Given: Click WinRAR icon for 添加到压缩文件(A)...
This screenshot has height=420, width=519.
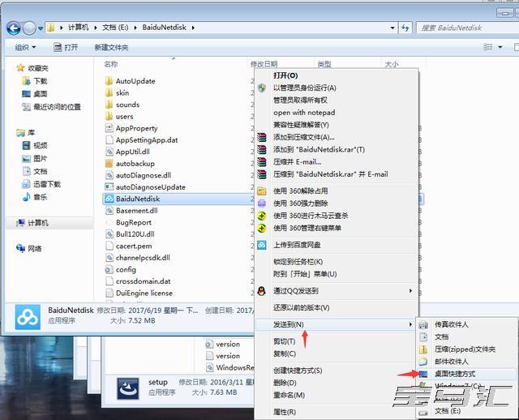Looking at the screenshot, I should 262,137.
